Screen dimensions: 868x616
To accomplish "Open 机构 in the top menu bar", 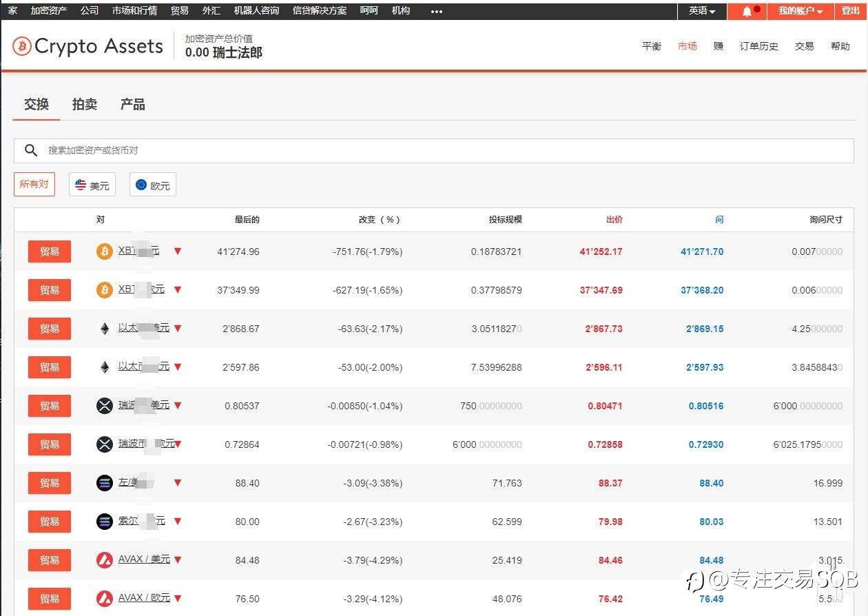I will pos(400,11).
